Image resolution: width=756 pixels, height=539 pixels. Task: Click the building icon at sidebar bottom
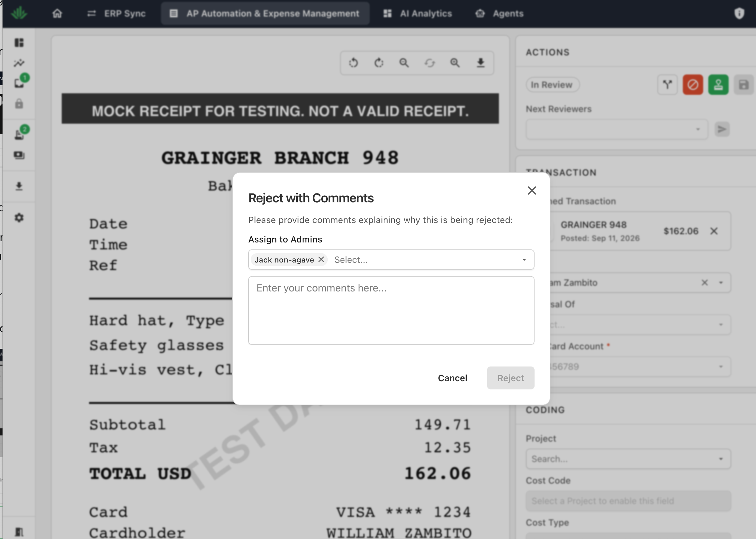[19, 532]
